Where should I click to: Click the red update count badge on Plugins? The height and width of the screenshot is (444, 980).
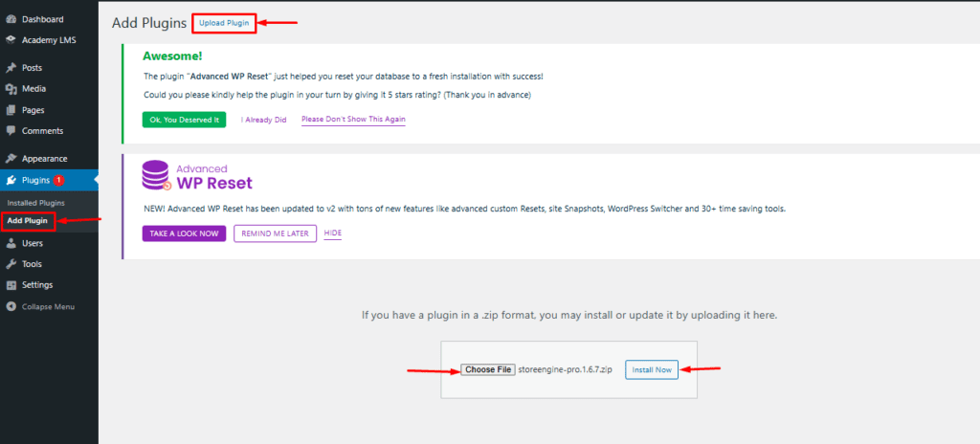click(58, 180)
